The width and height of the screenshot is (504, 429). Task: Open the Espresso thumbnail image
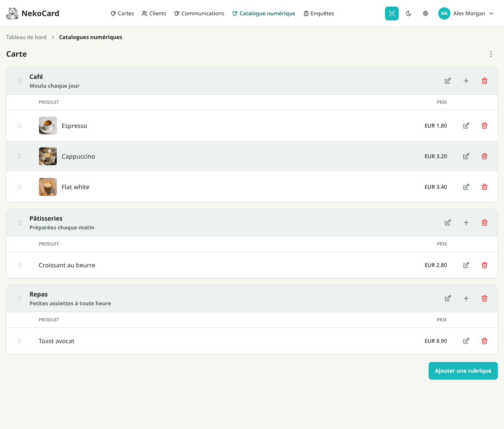pyautogui.click(x=48, y=126)
